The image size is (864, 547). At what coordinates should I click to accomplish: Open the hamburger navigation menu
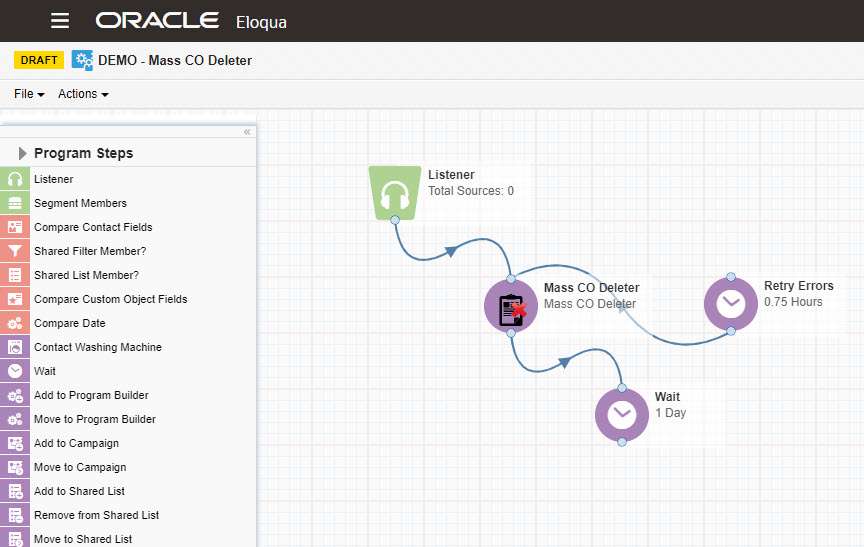pyautogui.click(x=60, y=21)
